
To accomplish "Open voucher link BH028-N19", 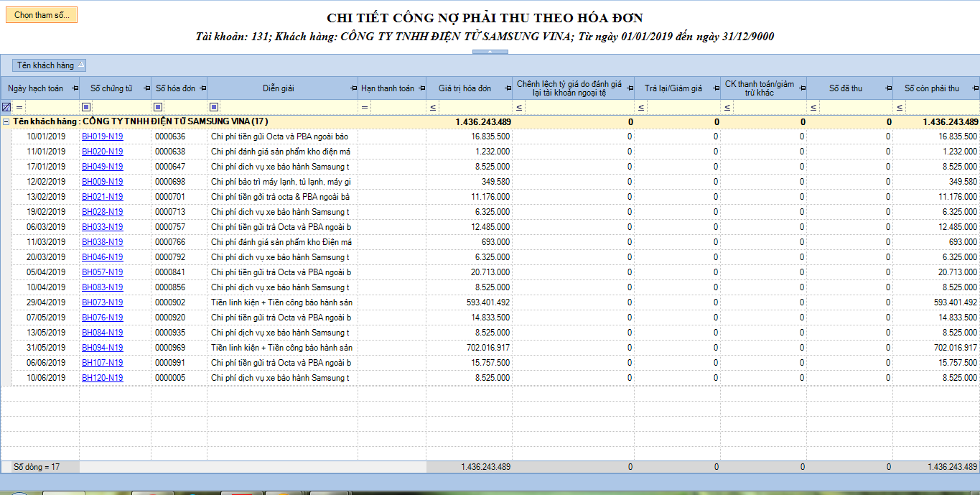I will (x=102, y=212).
